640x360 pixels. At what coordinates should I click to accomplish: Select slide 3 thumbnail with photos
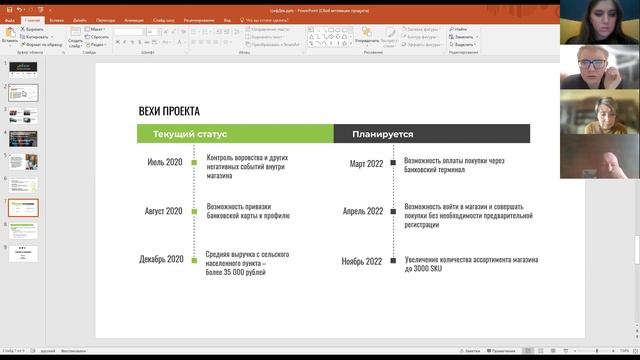(x=23, y=116)
